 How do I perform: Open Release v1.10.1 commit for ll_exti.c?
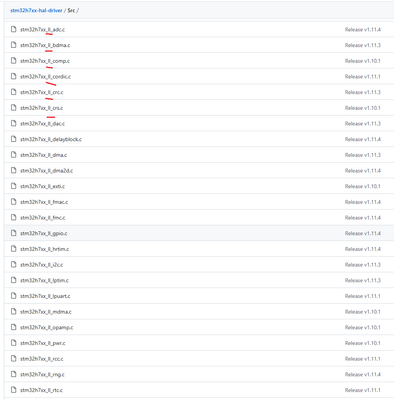pos(363,186)
